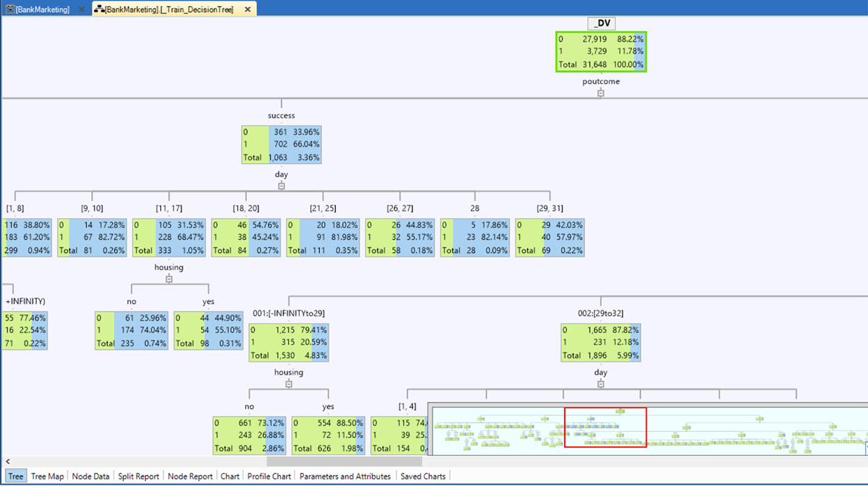Image resolution: width=868 pixels, height=488 pixels.
Task: Click the red viewport rectangle in the overview minimap
Action: pyautogui.click(x=605, y=428)
